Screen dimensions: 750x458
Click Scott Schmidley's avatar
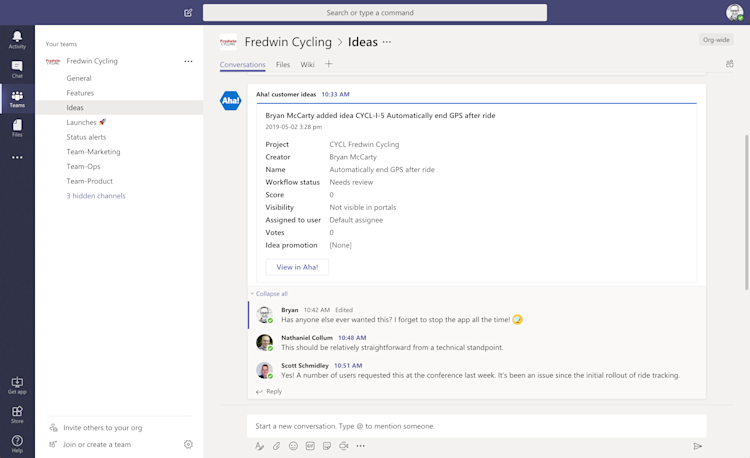[x=265, y=371]
